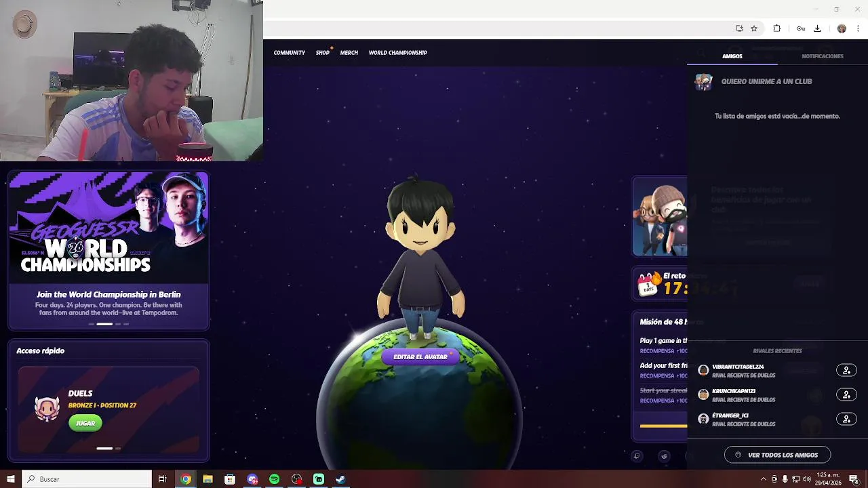Open the Twitch social link icon

[x=636, y=456]
